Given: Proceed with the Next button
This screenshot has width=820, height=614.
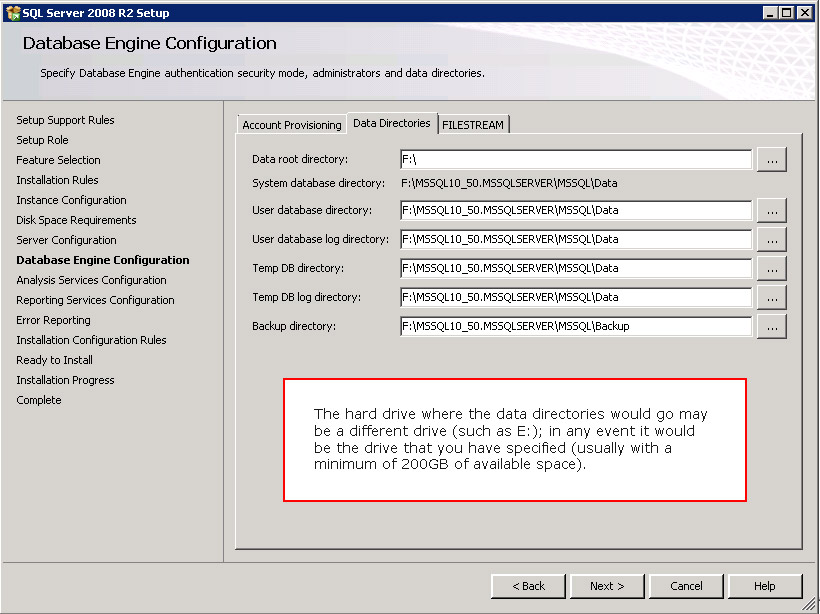Looking at the screenshot, I should (x=607, y=586).
